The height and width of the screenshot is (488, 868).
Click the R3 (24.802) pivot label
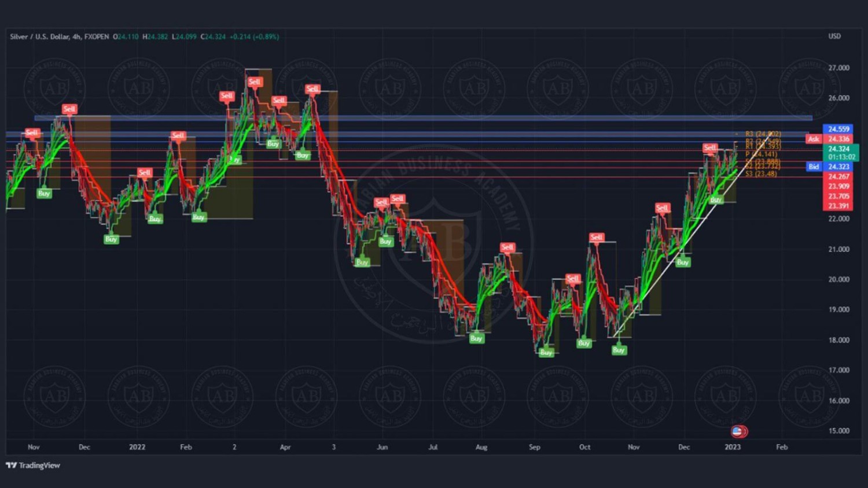tap(763, 134)
